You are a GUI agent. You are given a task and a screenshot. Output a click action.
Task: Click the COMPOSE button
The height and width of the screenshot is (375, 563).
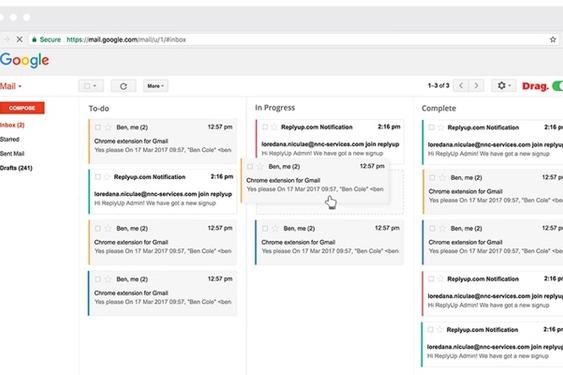(22, 108)
